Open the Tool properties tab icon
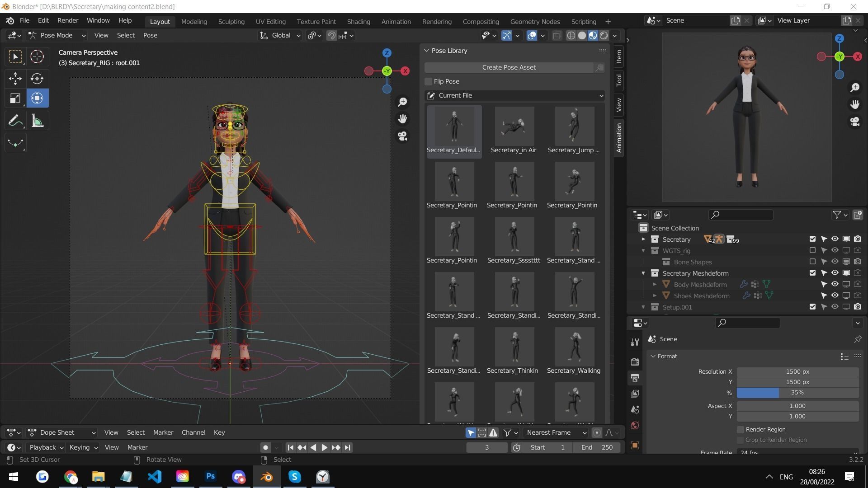 (635, 342)
